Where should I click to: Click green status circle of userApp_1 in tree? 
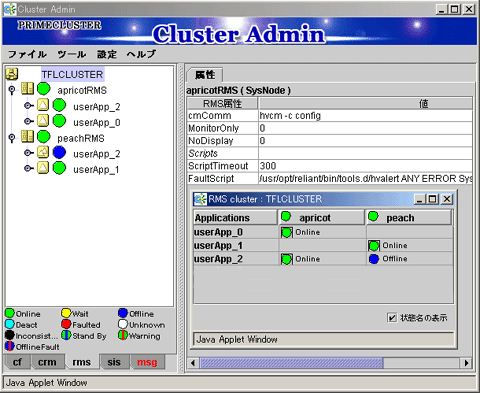pyautogui.click(x=60, y=168)
